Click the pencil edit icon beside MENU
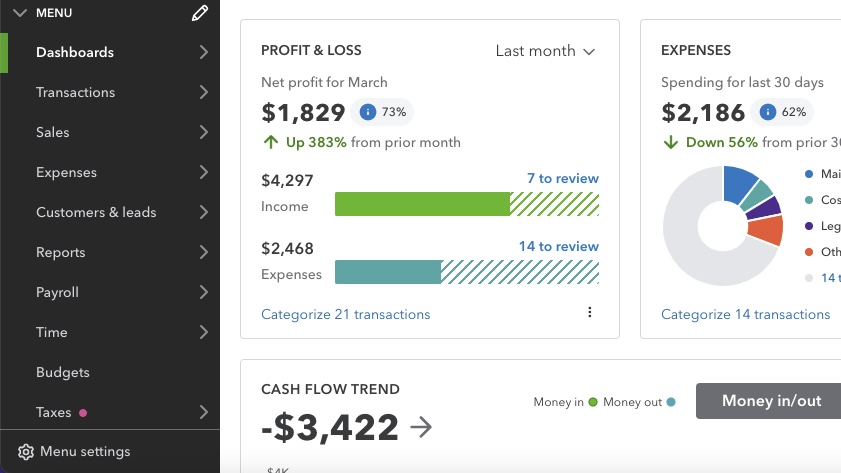 200,13
